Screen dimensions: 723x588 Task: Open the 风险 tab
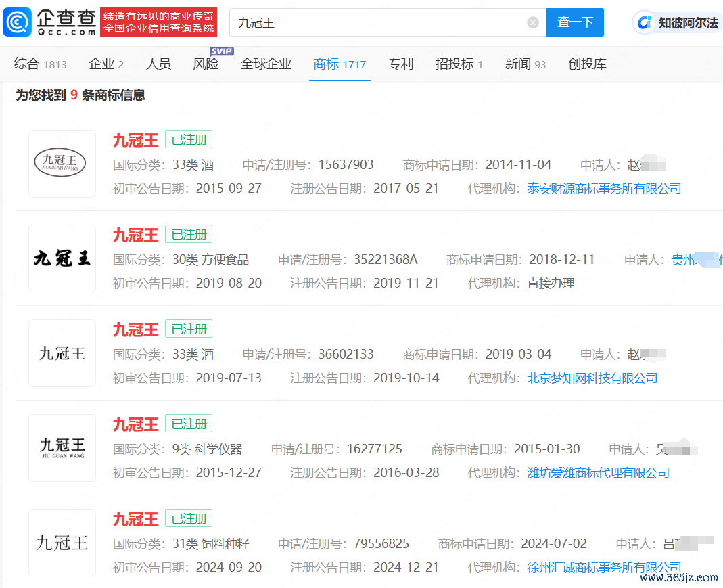point(206,64)
